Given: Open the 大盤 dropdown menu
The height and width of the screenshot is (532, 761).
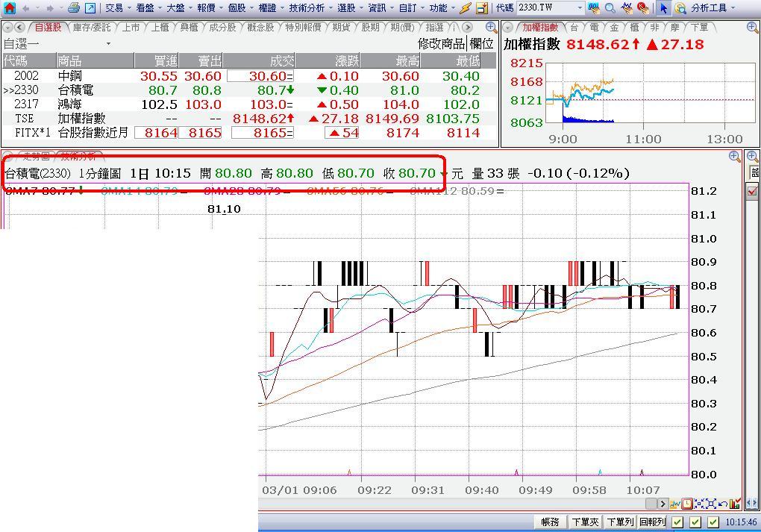Looking at the screenshot, I should coord(178,7).
